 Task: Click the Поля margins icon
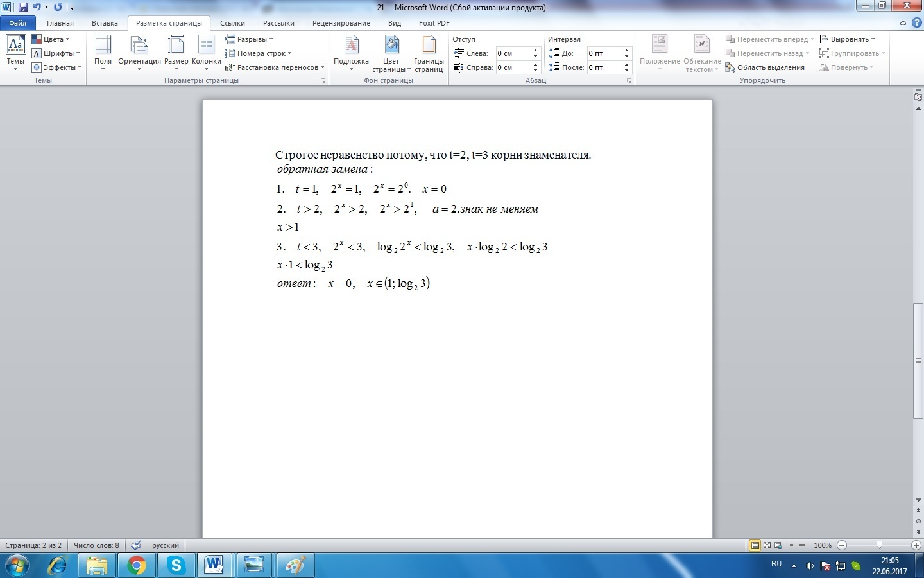103,45
